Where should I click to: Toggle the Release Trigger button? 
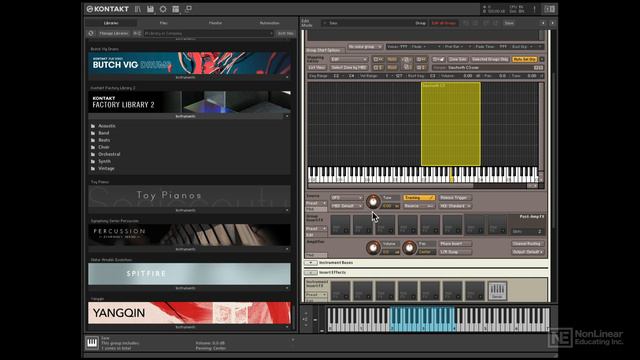tap(455, 198)
